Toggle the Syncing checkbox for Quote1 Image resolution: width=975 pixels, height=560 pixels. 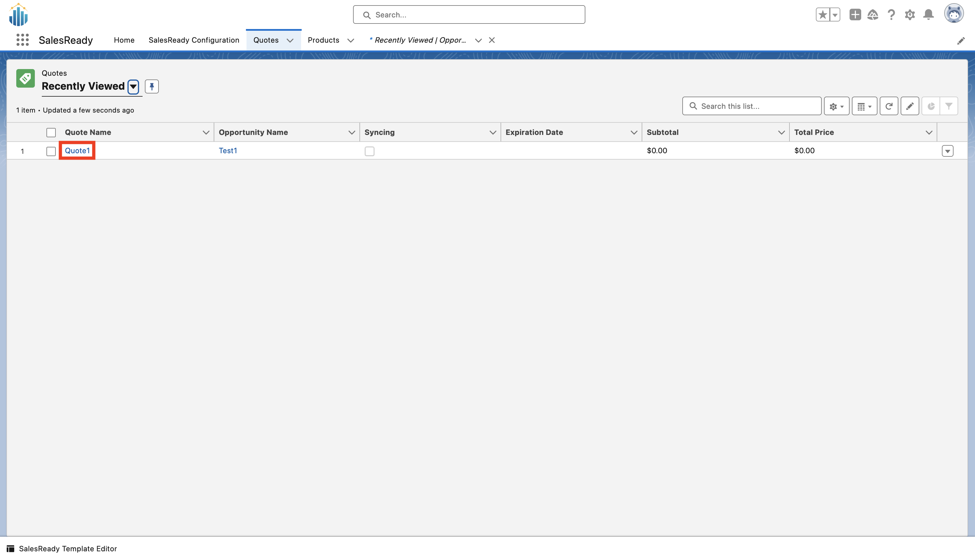point(369,151)
